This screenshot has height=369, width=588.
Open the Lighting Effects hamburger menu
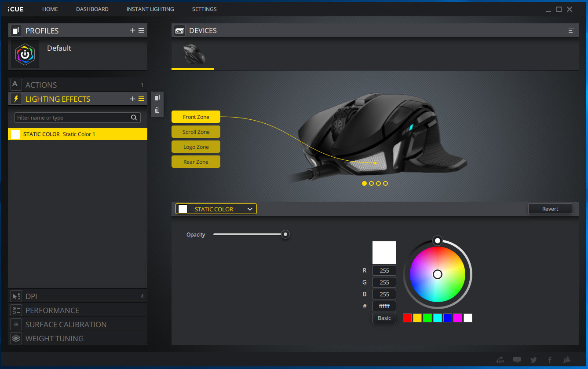point(141,99)
